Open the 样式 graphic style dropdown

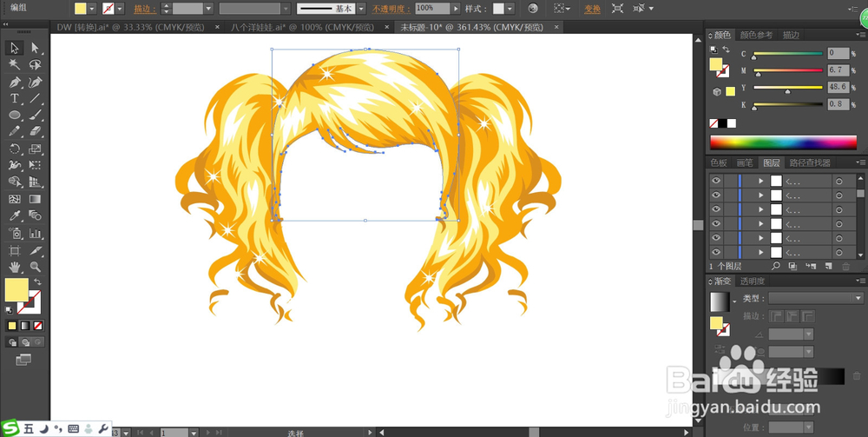point(510,9)
